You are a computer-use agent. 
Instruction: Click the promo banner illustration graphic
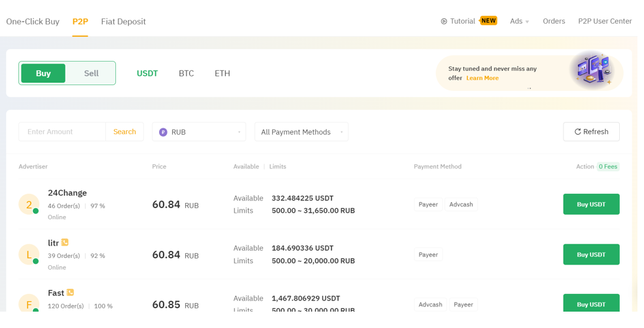[591, 69]
